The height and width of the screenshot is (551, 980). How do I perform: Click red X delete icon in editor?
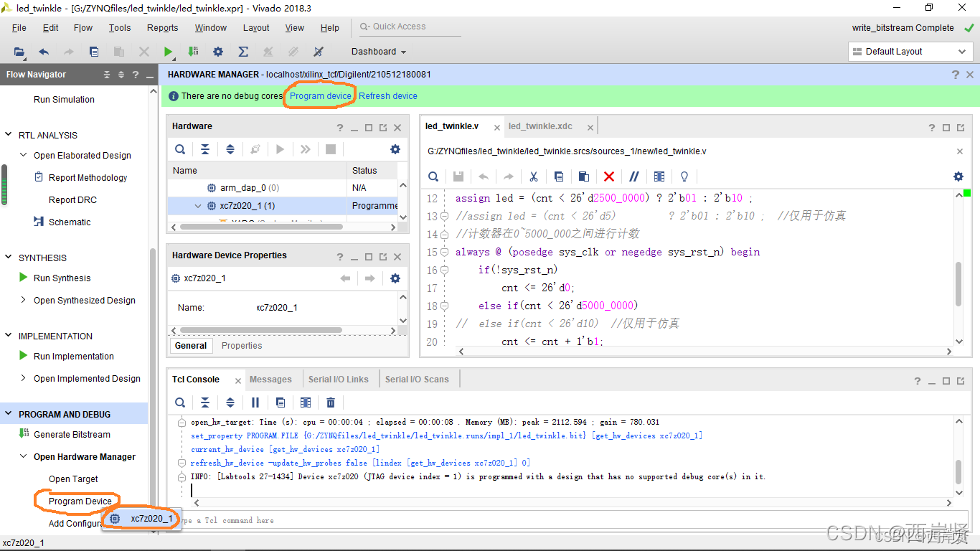[609, 176]
